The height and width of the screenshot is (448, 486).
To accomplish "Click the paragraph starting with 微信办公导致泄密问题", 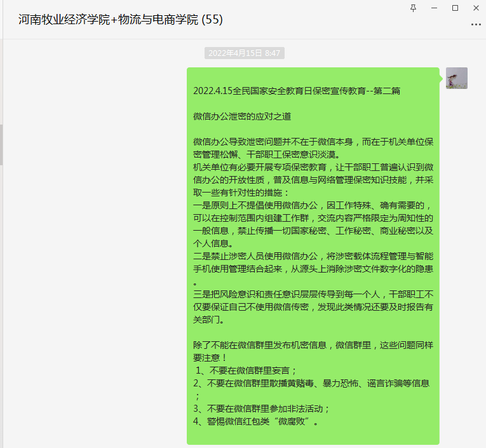I will pos(311,147).
